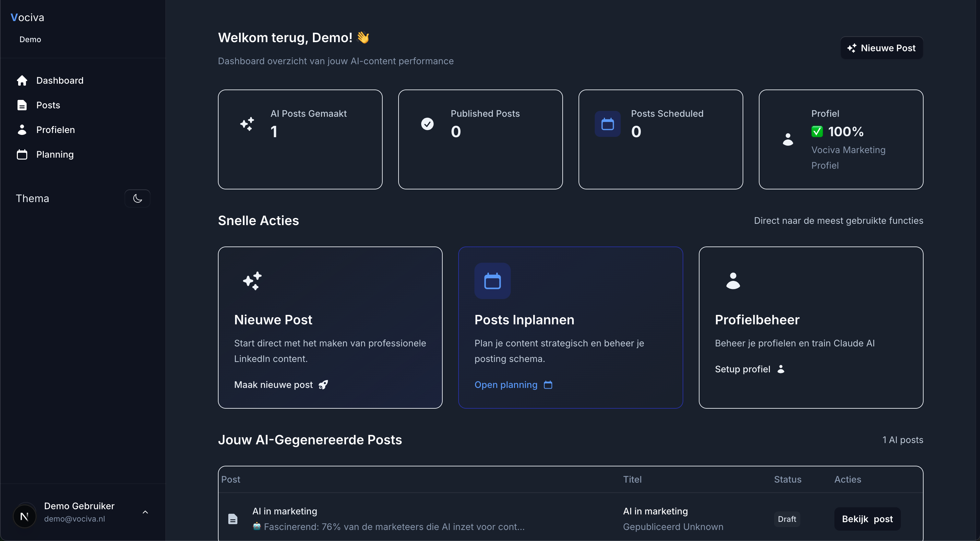This screenshot has width=980, height=541.
Task: Collapse the Demo Gebruiker account panel chevron
Action: pos(145,512)
